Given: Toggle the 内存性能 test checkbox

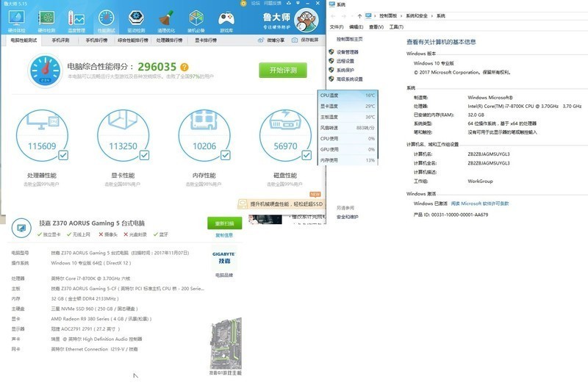Looking at the screenshot, I should pos(226,155).
